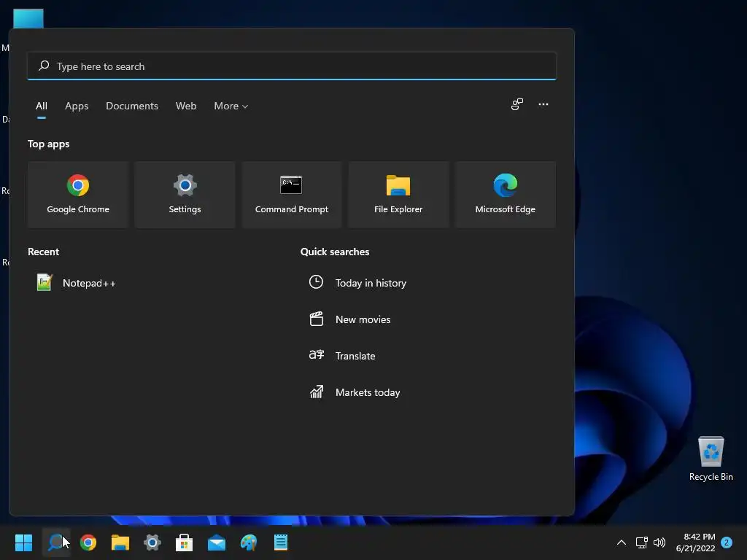
Task: Open File Explorer from Top apps
Action: coord(398,194)
